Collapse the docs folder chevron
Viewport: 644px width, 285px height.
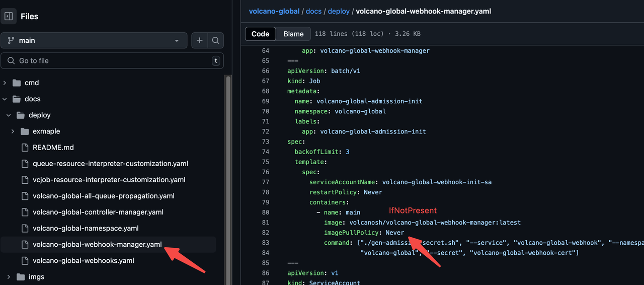click(x=5, y=99)
